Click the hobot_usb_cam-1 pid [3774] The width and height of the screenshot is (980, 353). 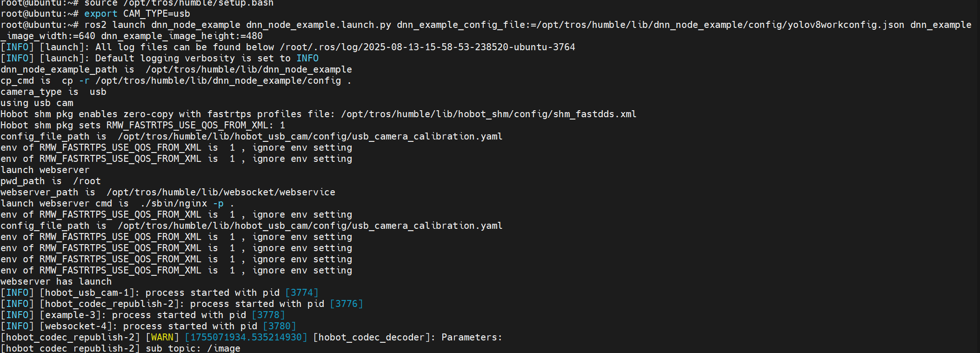click(302, 293)
